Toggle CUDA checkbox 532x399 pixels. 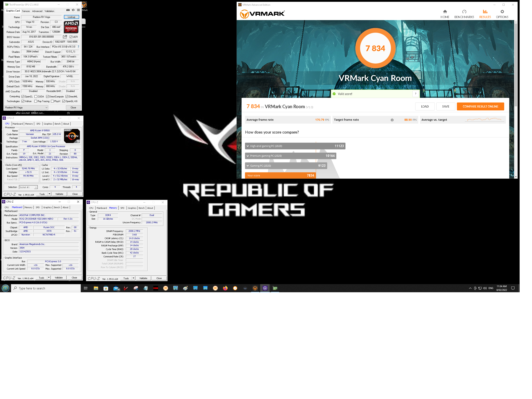click(x=36, y=96)
